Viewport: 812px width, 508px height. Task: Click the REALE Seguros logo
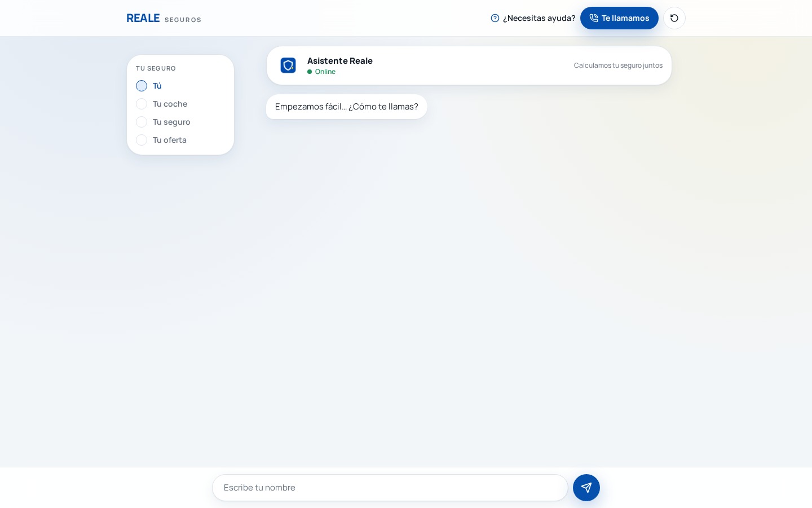pyautogui.click(x=164, y=18)
